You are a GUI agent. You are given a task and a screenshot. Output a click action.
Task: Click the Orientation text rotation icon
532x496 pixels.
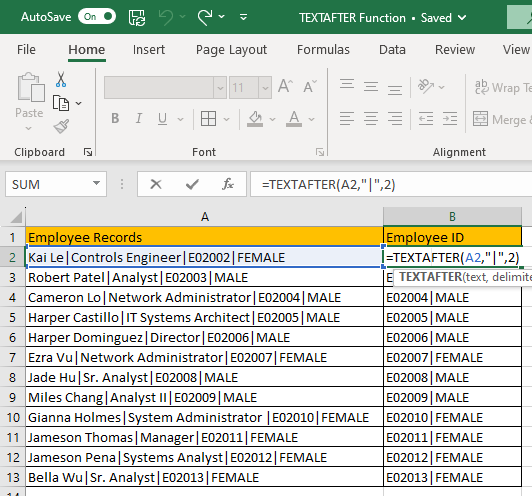(426, 86)
